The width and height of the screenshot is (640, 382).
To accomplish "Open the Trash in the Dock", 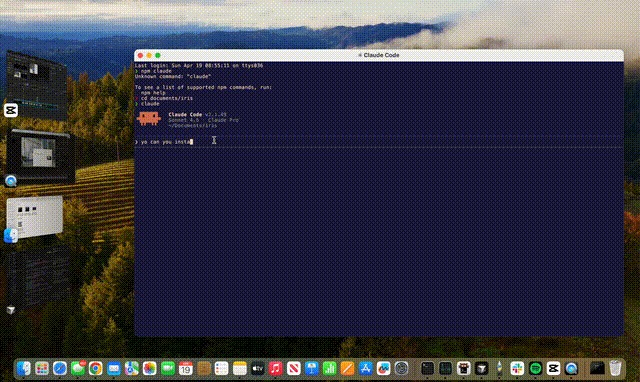I will pyautogui.click(x=615, y=369).
